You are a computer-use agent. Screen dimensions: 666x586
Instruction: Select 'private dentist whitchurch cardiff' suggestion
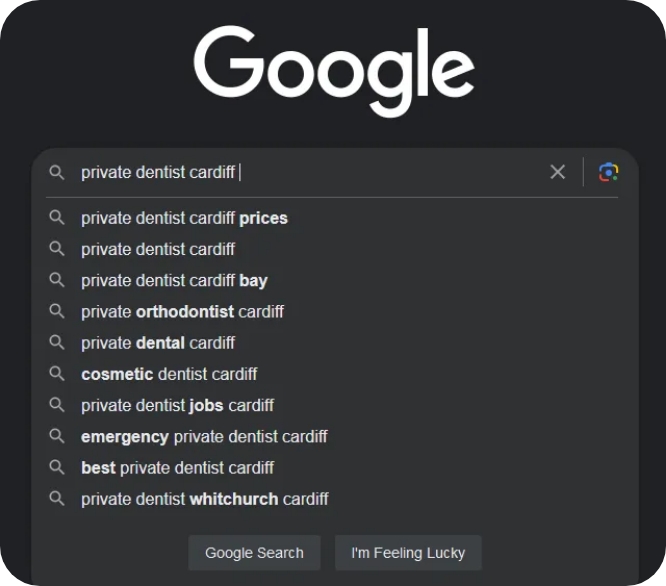pyautogui.click(x=204, y=499)
